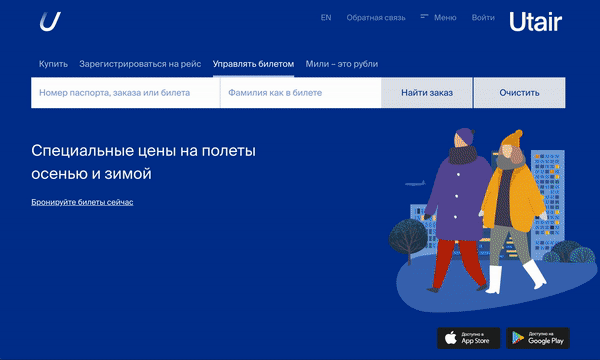Open the Меню label in the header
Screen dimensions: 600x360
[445, 18]
